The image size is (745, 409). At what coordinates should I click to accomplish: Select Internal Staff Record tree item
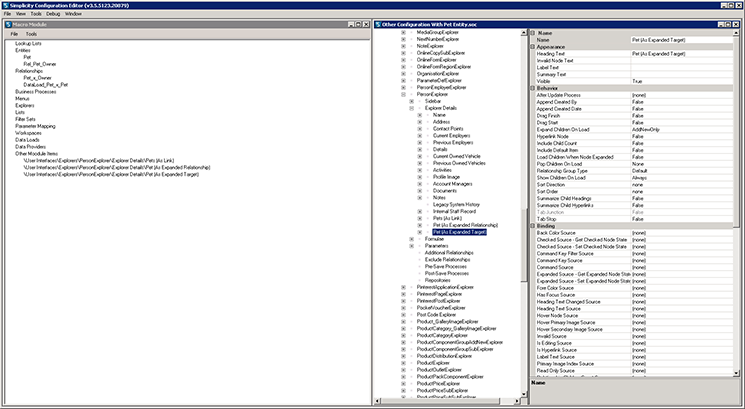coord(454,211)
